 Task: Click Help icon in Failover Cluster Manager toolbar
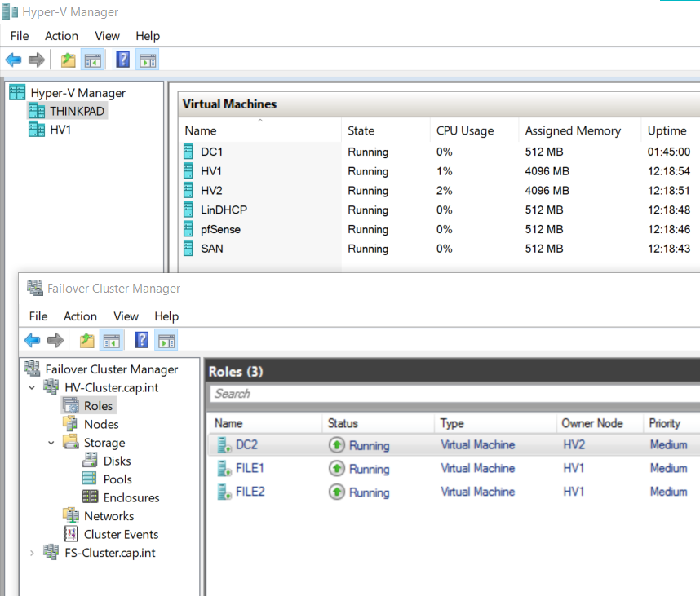141,340
